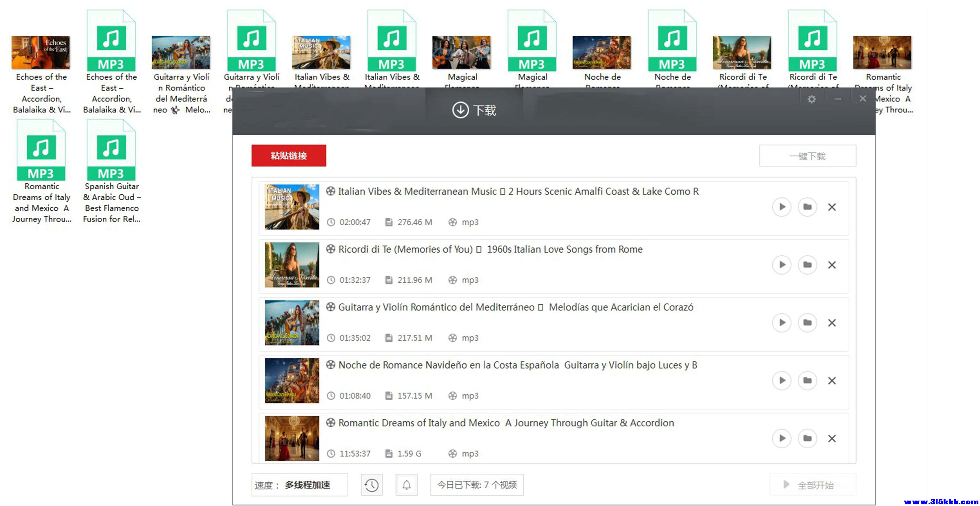Open folder for Romantic Dreams of Italy

coord(807,438)
